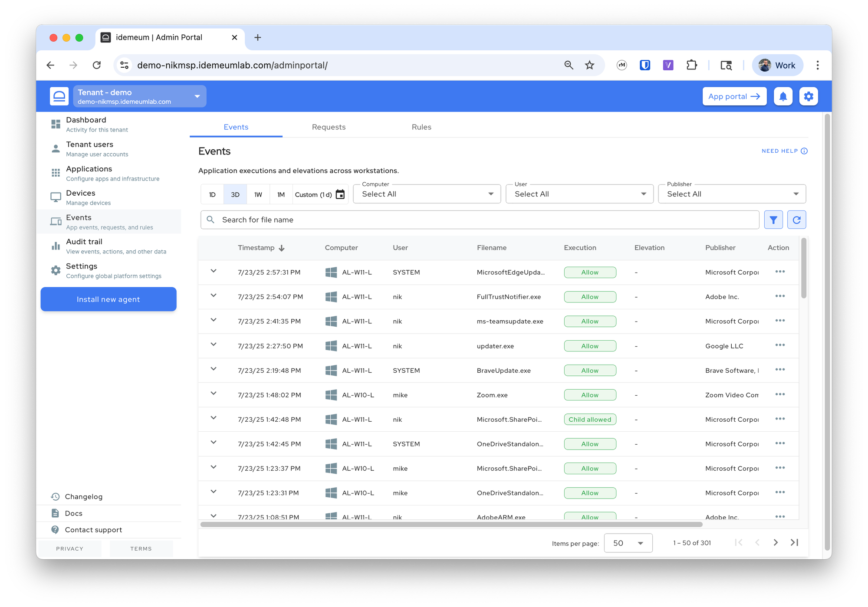Click the Search for file name field
Viewport: 868px width, 607px height.
tap(480, 220)
